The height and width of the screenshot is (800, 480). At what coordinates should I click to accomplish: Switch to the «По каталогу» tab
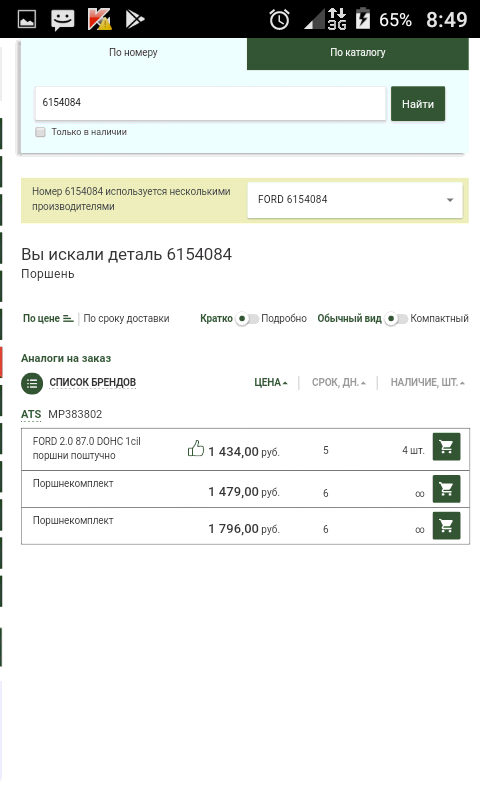coord(358,53)
